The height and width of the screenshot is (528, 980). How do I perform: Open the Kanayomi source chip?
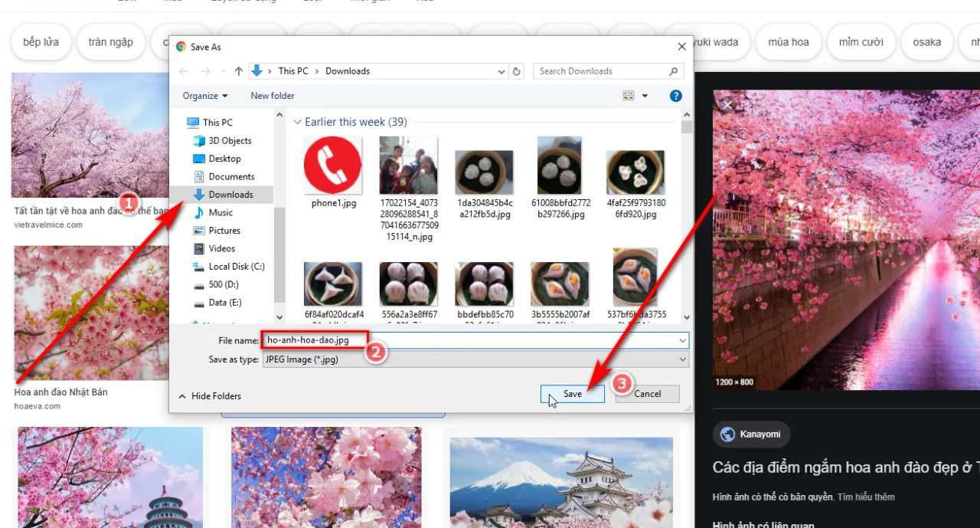point(751,435)
